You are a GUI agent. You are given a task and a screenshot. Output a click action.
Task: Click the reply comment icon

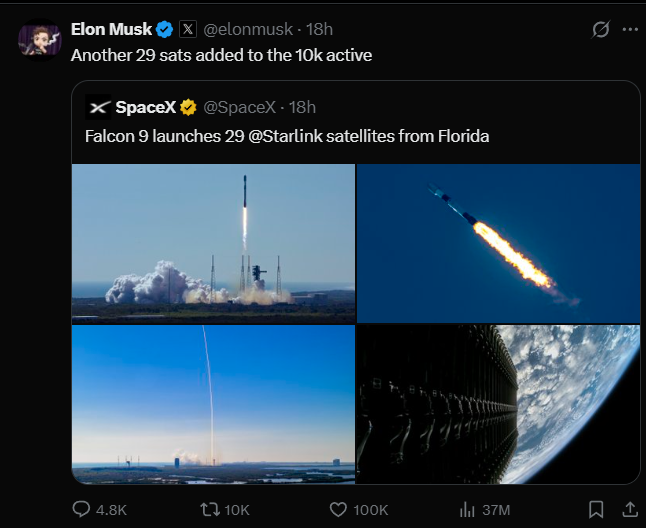(x=83, y=509)
